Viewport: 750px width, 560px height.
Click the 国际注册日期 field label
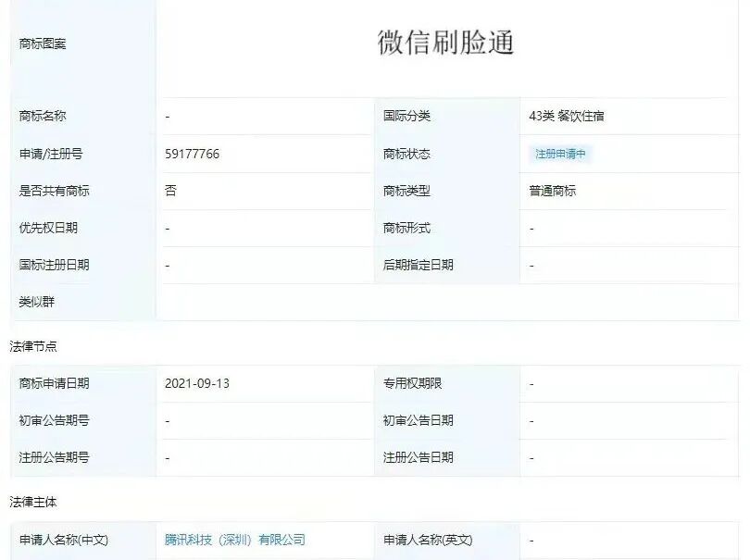[54, 265]
